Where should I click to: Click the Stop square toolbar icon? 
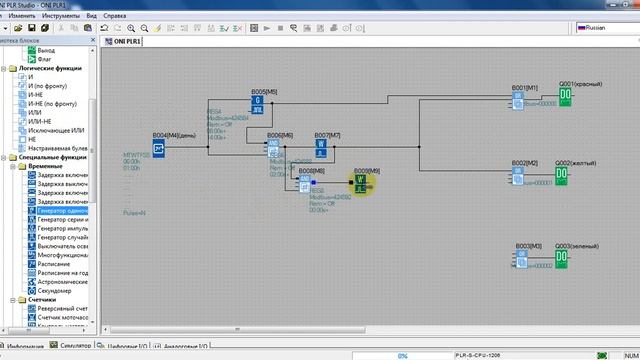280,28
